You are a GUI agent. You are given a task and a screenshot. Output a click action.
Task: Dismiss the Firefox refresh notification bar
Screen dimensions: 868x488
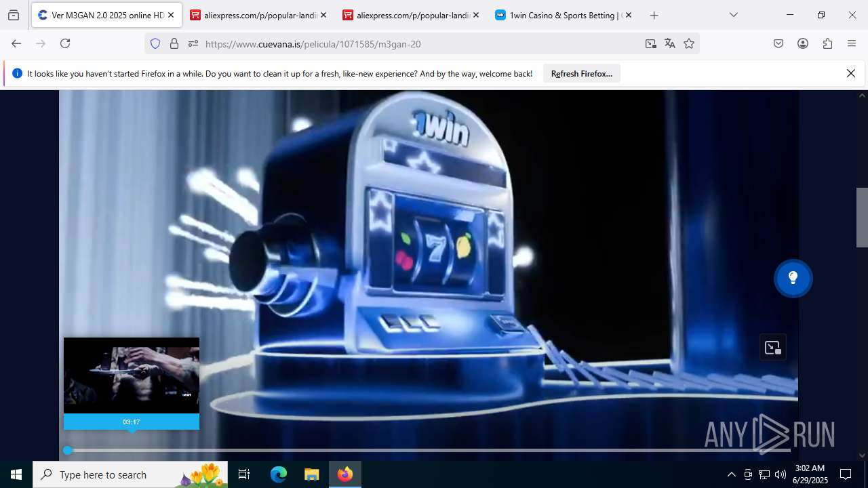point(851,73)
